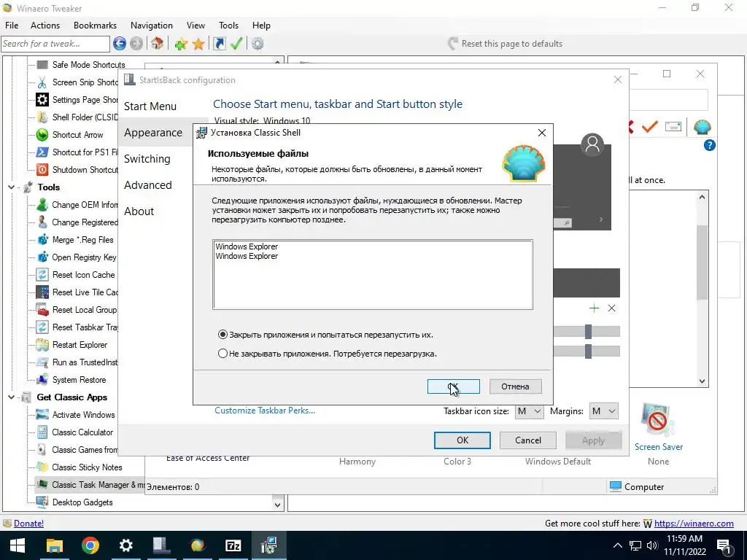Select System Restore tool
The image size is (747, 560).
[x=79, y=380]
